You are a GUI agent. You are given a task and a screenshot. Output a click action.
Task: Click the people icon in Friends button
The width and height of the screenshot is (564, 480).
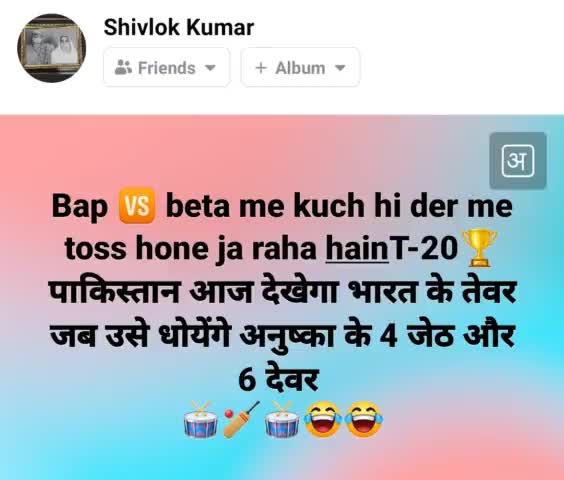(123, 67)
